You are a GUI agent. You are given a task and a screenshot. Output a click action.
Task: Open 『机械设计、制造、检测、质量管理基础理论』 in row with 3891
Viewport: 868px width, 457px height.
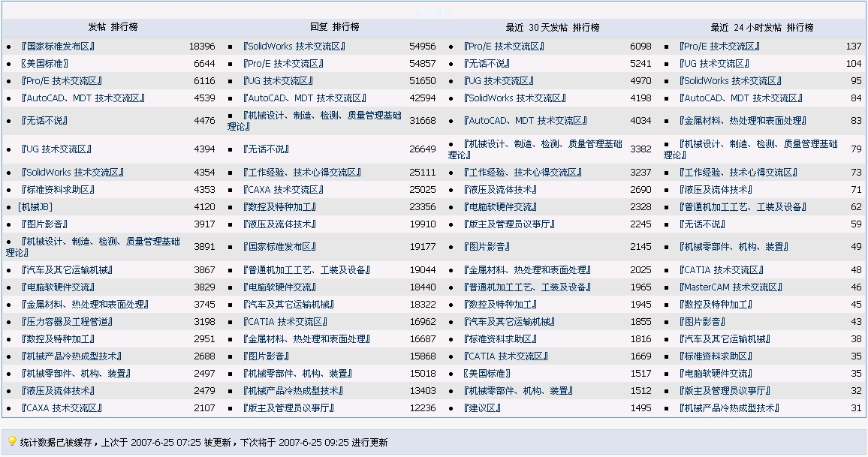point(93,247)
